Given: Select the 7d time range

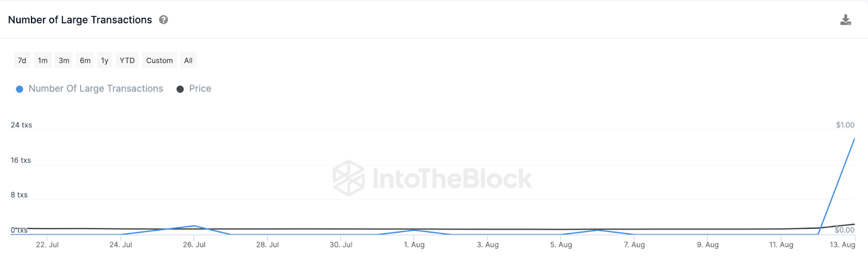Looking at the screenshot, I should (22, 60).
